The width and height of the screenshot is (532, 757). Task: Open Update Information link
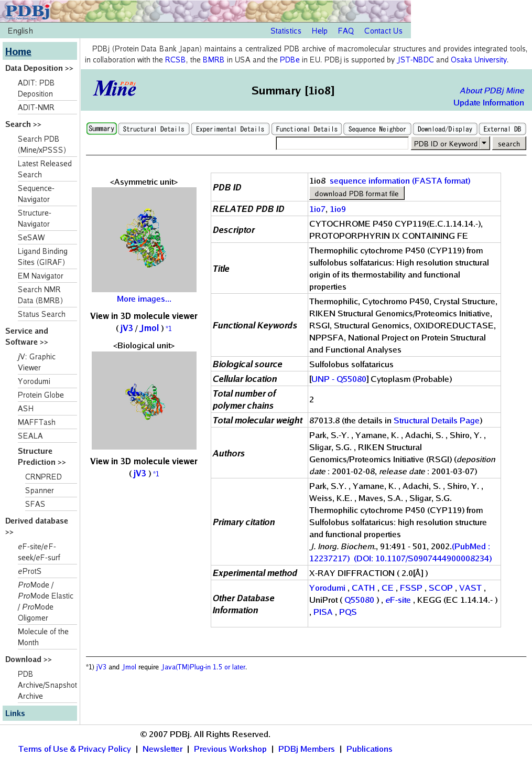[x=488, y=103]
